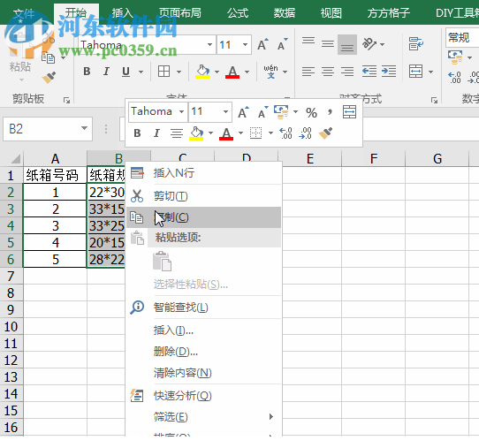Click the mini toolbar borders icon
479x448 pixels.
click(256, 133)
